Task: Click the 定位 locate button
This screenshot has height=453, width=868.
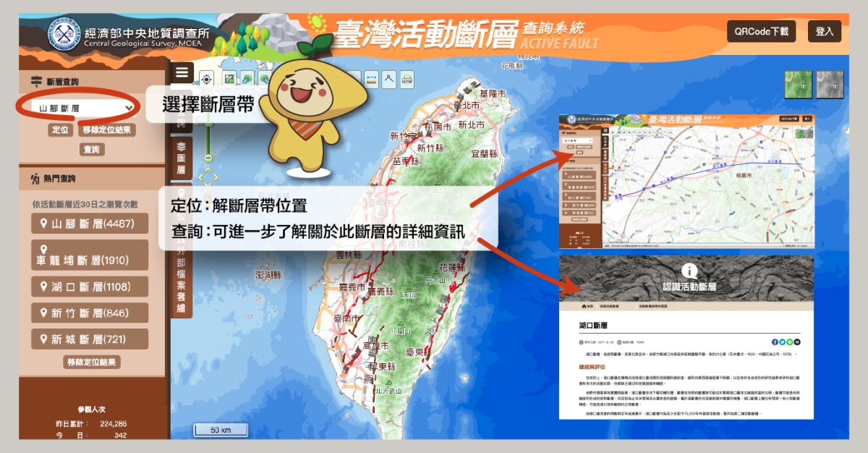Action: (x=60, y=130)
